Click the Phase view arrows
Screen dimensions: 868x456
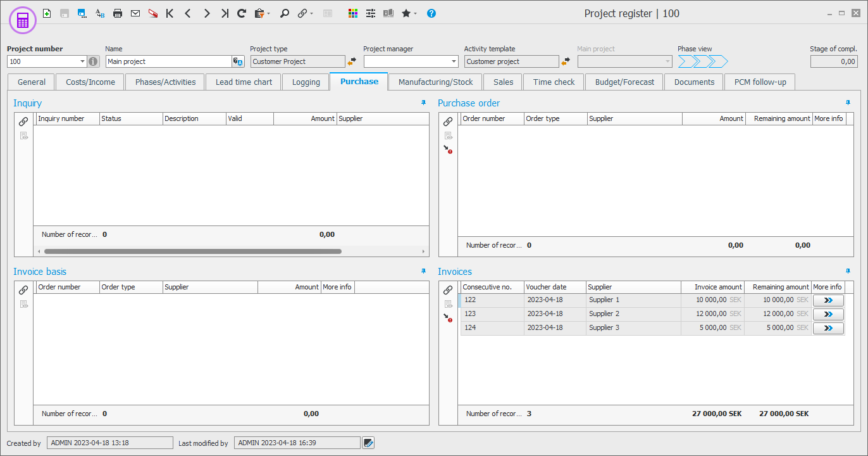703,61
